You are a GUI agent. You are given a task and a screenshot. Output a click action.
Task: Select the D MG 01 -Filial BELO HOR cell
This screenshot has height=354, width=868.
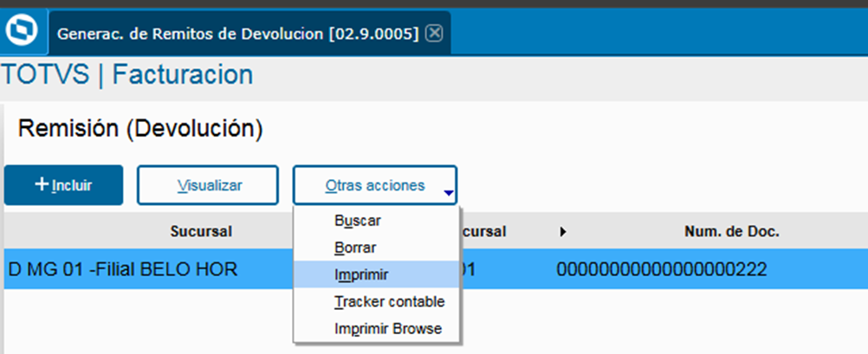[x=123, y=269]
